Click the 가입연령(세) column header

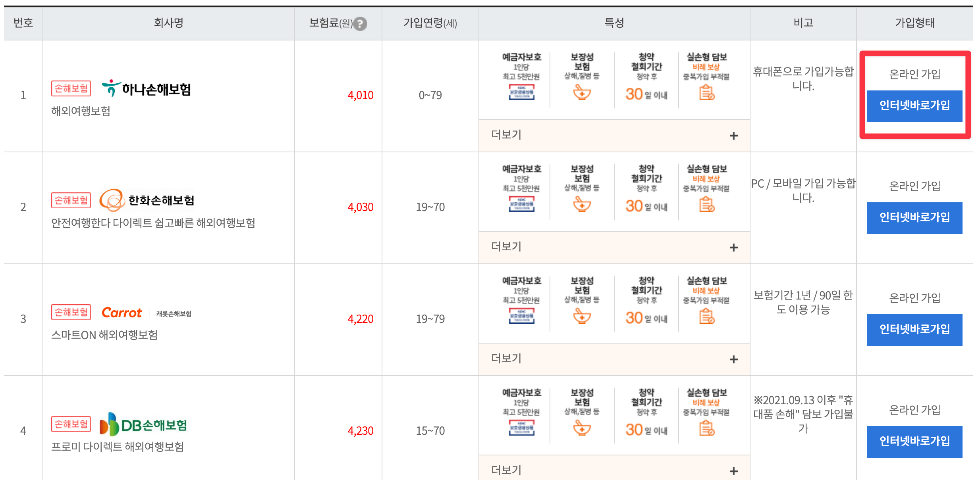tap(430, 23)
